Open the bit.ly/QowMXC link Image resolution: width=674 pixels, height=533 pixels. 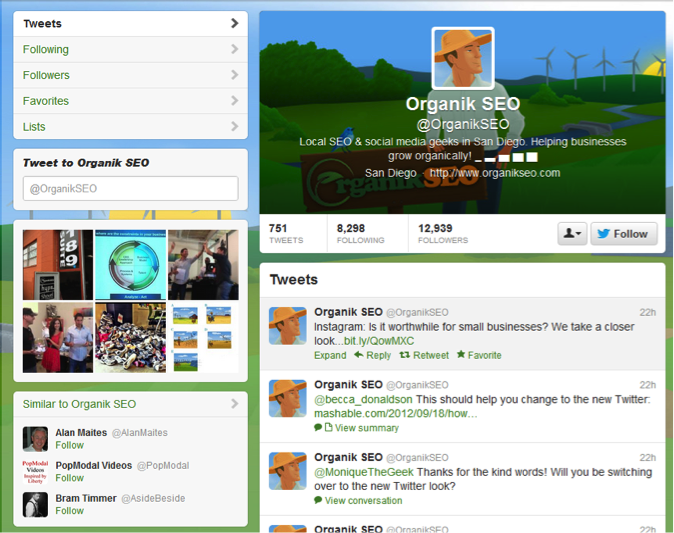(379, 341)
